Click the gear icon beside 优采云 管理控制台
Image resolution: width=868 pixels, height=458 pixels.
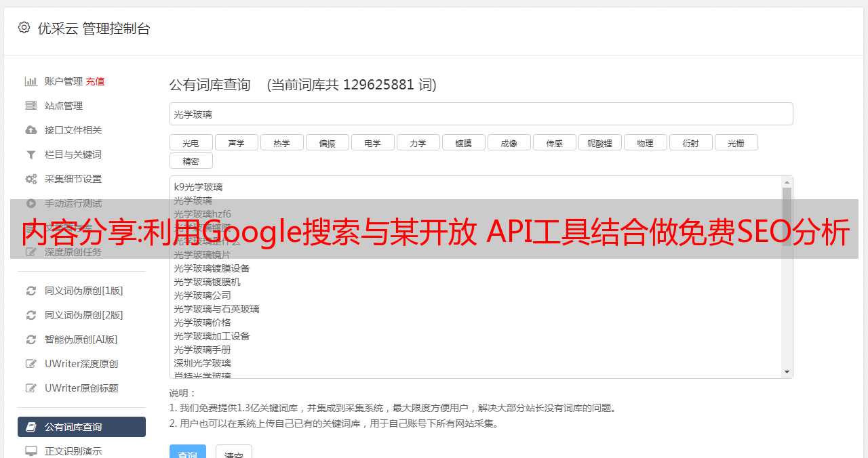click(x=24, y=28)
